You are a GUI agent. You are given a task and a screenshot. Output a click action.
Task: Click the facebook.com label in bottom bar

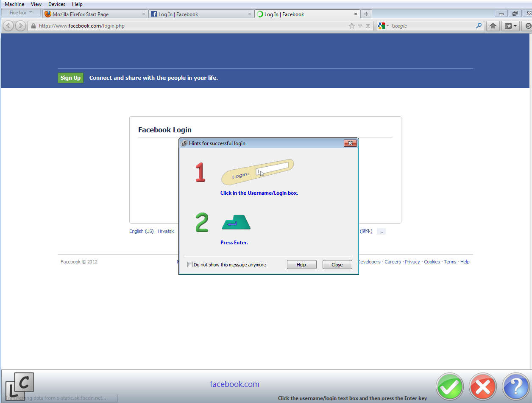[x=234, y=384]
